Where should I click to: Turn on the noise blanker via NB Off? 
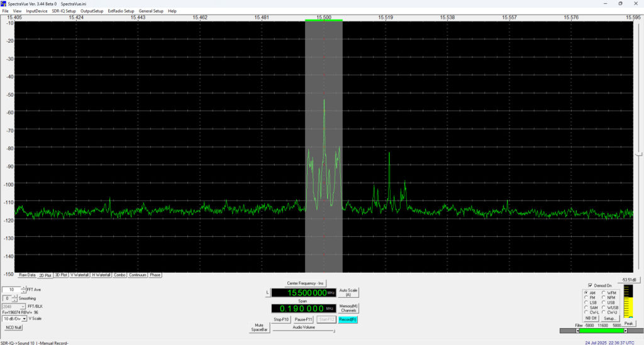(x=591, y=319)
